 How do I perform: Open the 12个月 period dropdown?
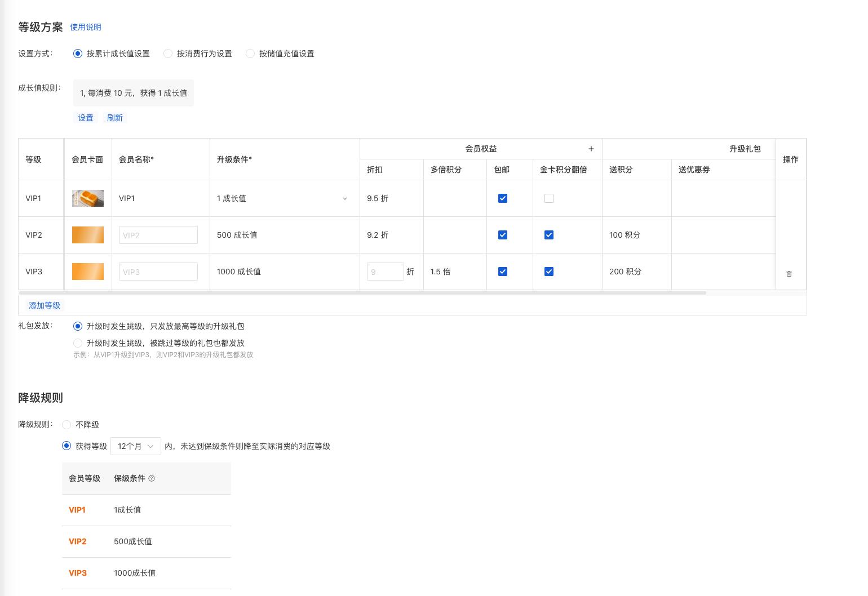[136, 446]
